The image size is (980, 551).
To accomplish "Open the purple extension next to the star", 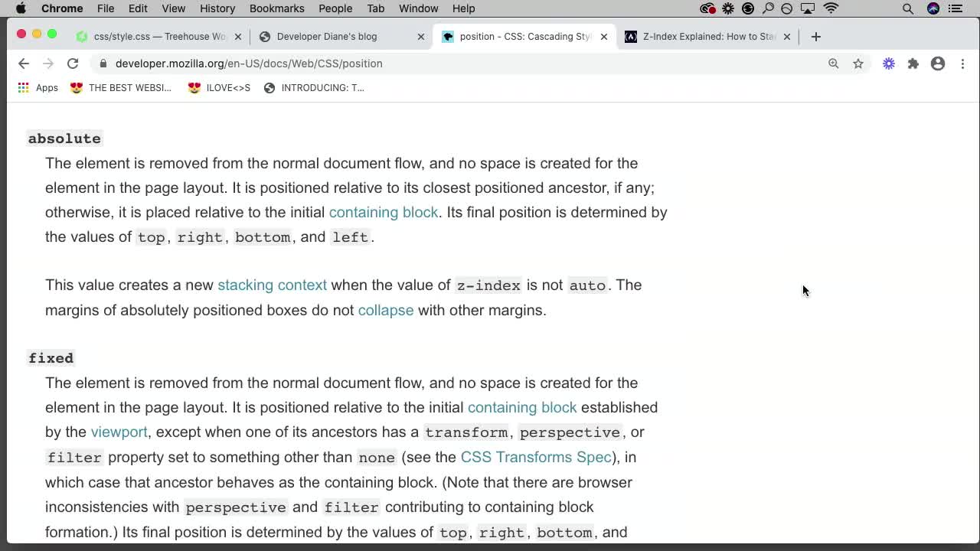I will click(x=888, y=64).
